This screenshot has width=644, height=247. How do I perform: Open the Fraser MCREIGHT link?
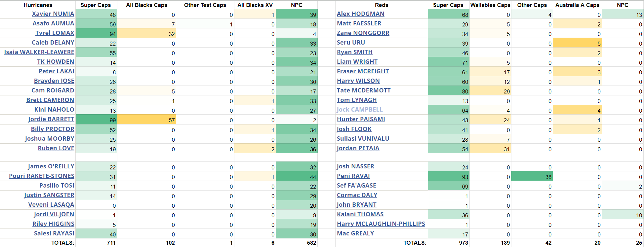(363, 71)
